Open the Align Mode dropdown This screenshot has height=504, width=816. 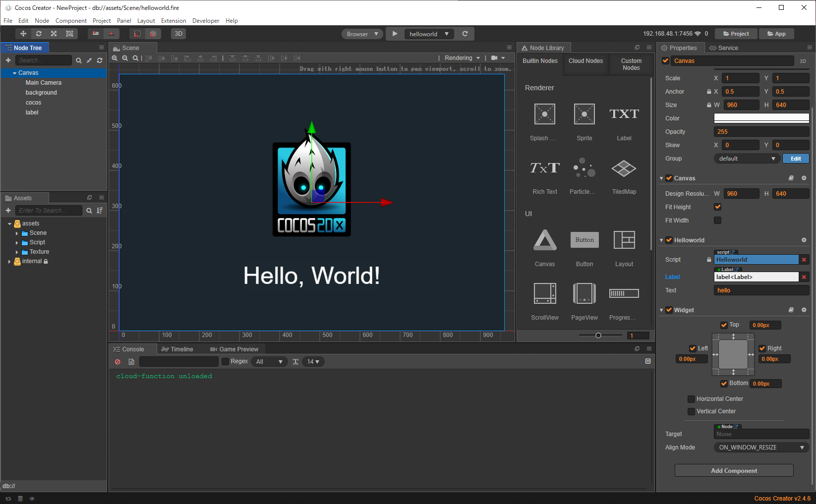[760, 447]
